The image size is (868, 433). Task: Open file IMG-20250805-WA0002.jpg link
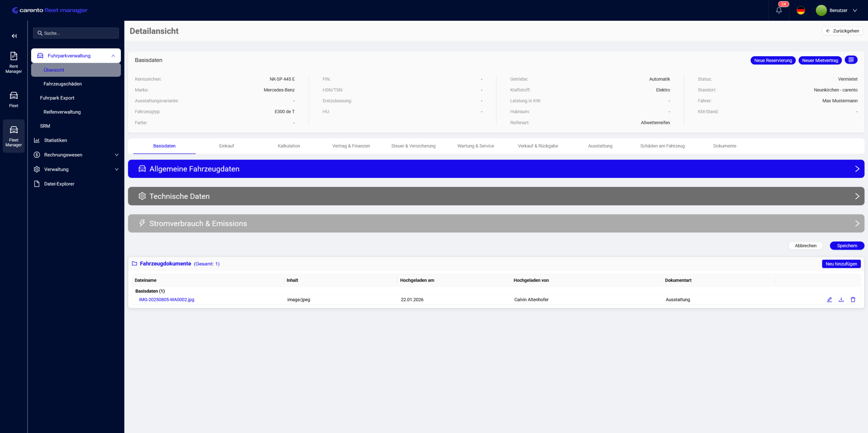click(x=166, y=300)
